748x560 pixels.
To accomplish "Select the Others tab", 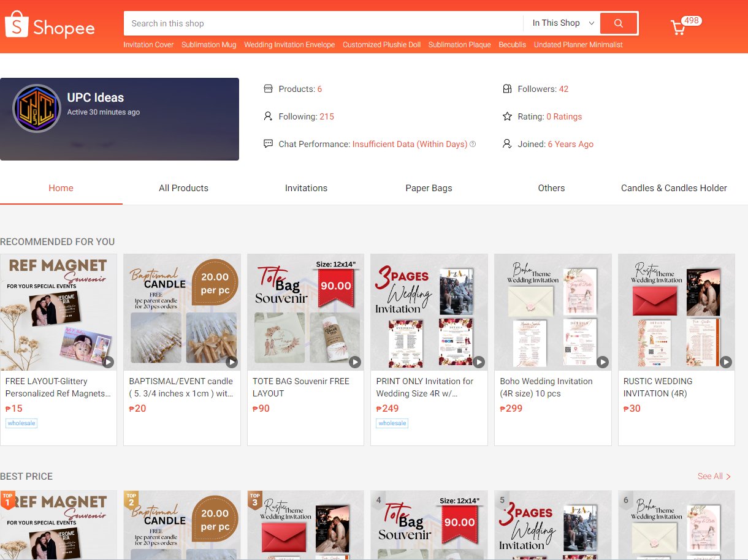I will (x=551, y=188).
